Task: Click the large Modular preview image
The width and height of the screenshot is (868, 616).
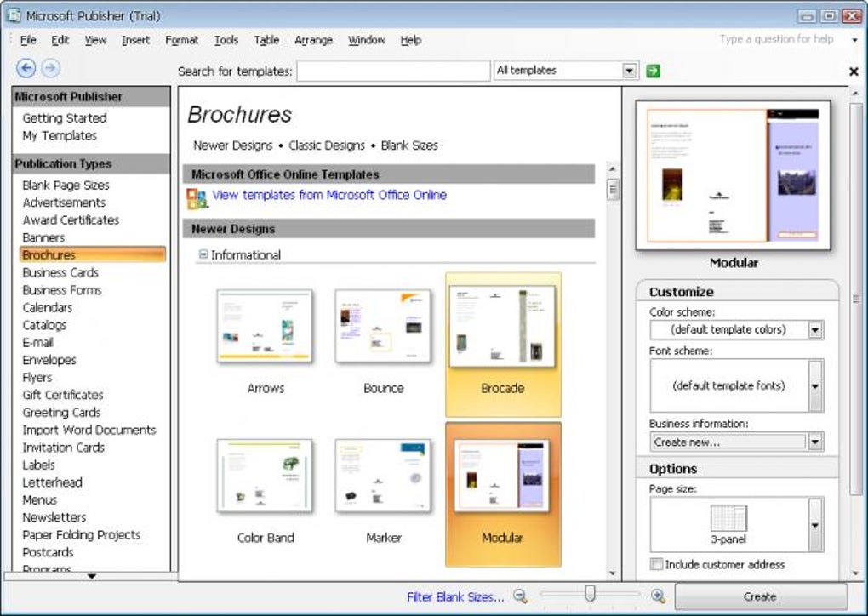Action: point(734,175)
